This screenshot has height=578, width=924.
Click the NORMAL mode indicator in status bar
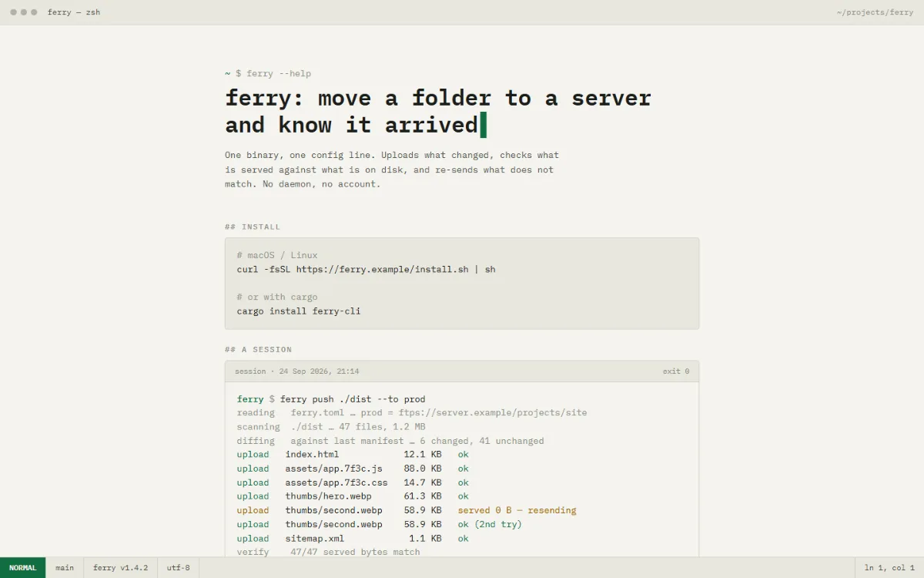pyautogui.click(x=23, y=568)
